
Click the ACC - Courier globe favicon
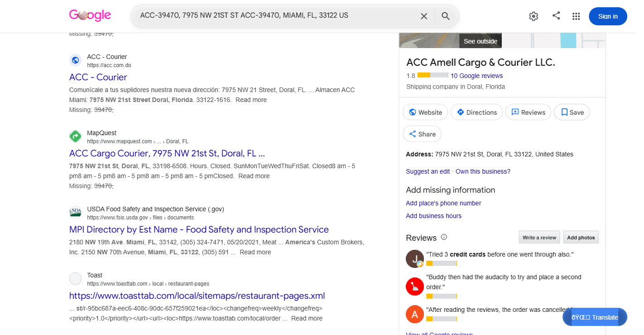click(x=75, y=60)
